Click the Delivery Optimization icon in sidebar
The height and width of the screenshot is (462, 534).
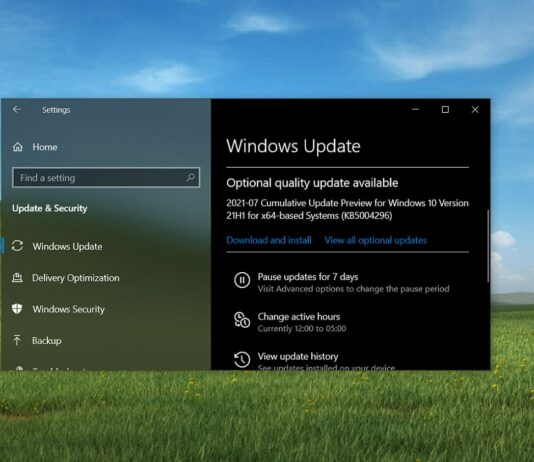click(x=17, y=277)
